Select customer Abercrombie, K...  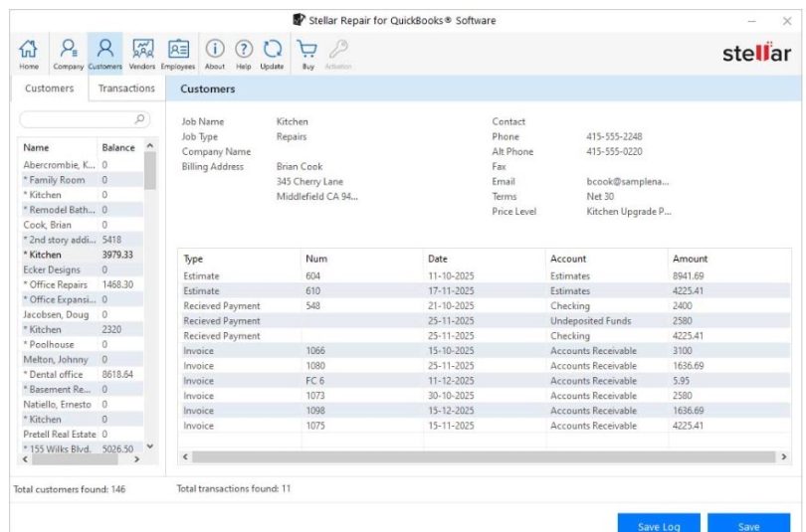point(82,165)
